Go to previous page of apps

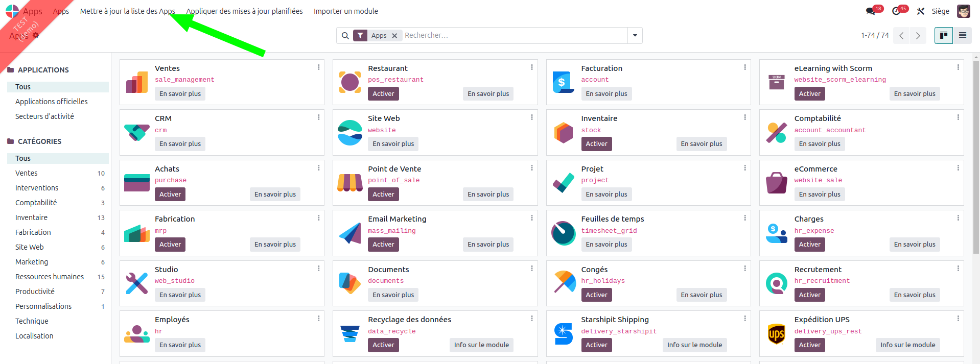click(x=901, y=36)
